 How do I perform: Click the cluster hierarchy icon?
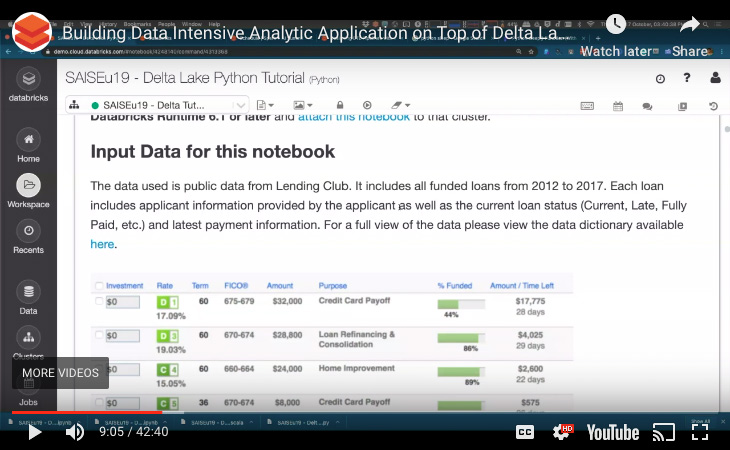coord(74,105)
